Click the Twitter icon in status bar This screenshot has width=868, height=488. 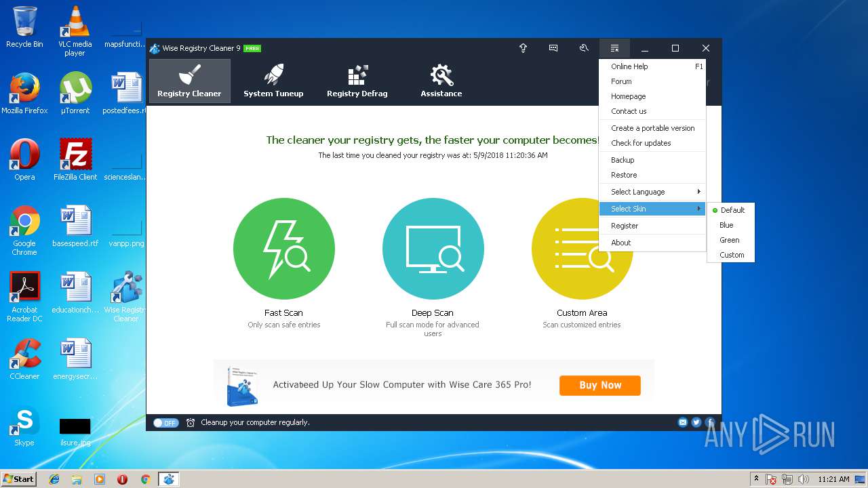click(x=696, y=422)
